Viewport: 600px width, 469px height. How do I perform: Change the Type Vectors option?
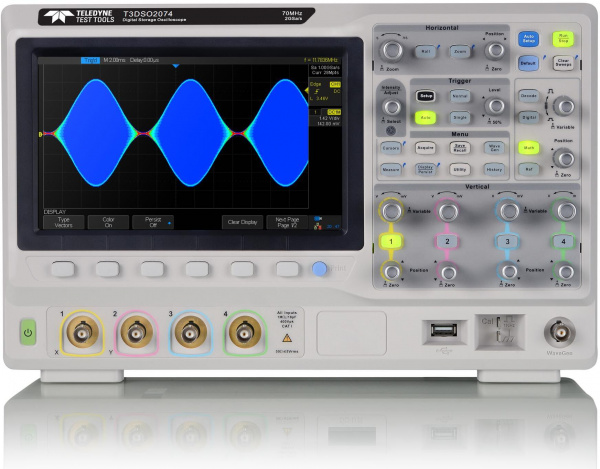(x=64, y=222)
